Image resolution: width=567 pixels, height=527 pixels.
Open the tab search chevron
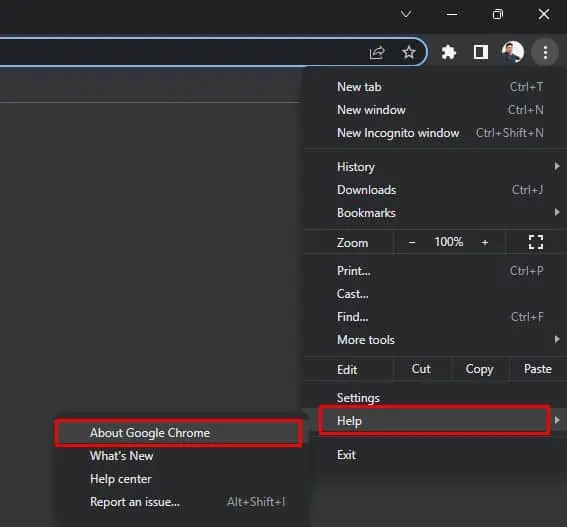(406, 14)
